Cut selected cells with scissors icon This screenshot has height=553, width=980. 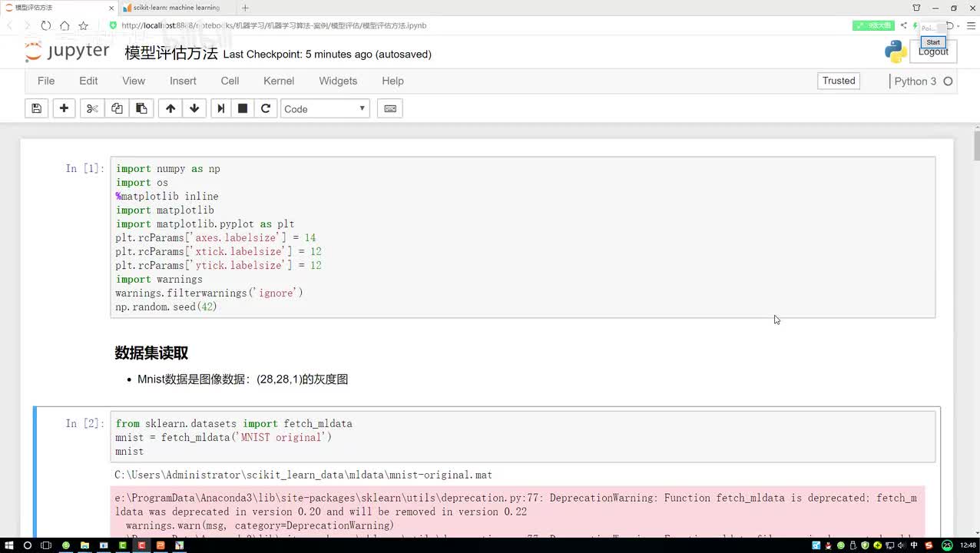coord(92,108)
